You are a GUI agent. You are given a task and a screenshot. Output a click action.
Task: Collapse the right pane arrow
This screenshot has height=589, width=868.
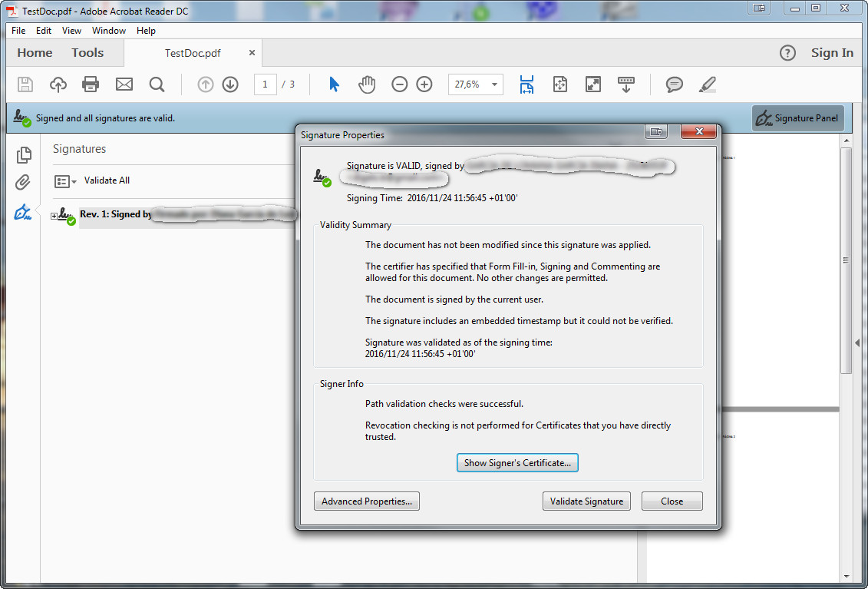[x=857, y=343]
